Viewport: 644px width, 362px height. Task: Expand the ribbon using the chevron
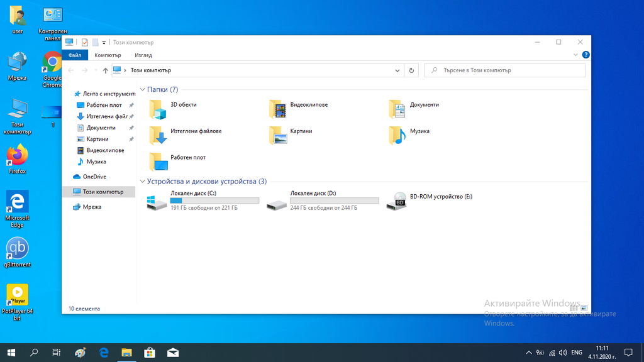(575, 55)
